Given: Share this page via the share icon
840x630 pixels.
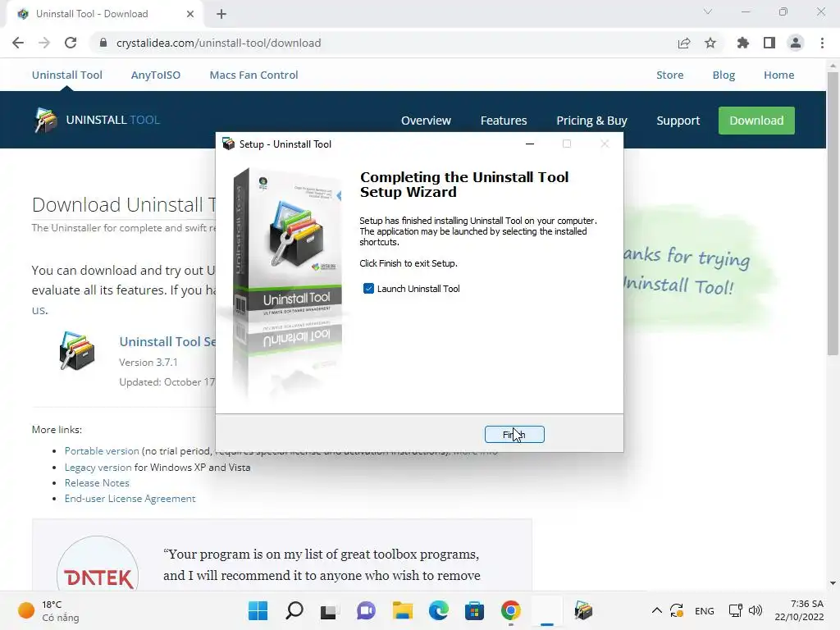Looking at the screenshot, I should 684,43.
